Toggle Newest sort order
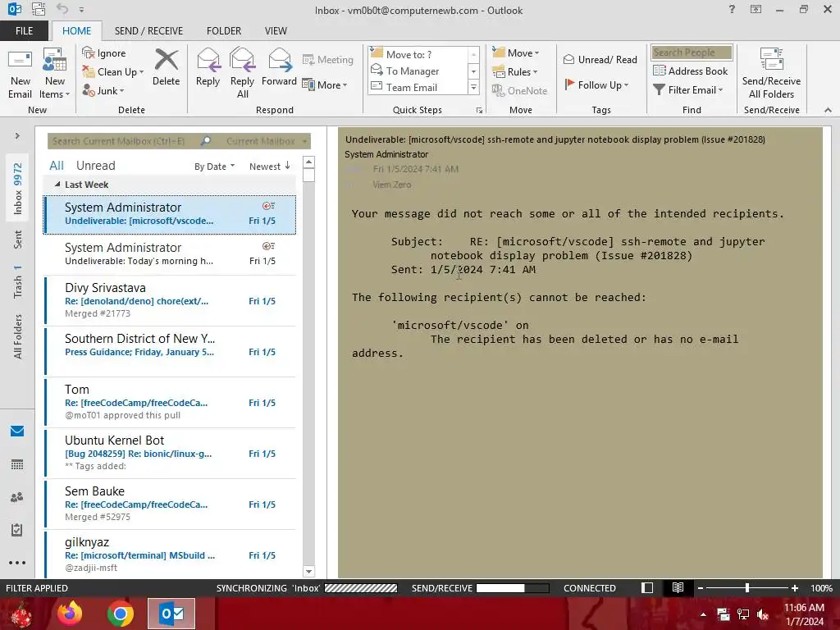This screenshot has height=630, width=840. coord(270,166)
